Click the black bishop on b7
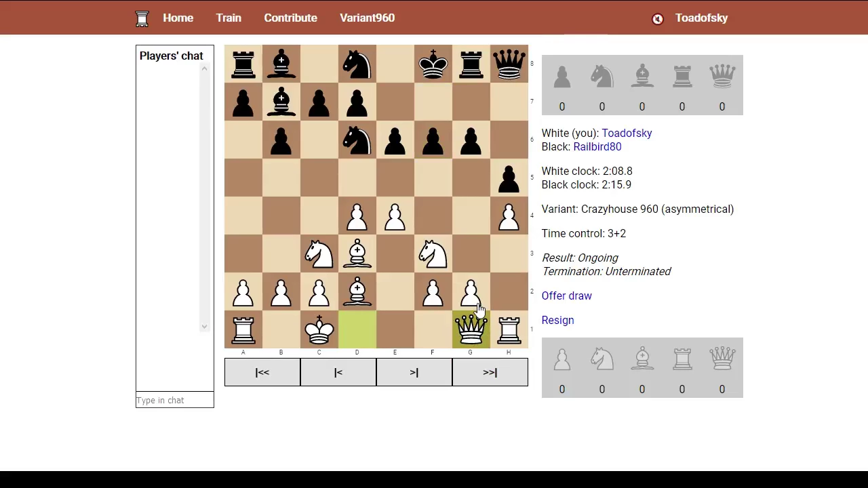 (281, 102)
